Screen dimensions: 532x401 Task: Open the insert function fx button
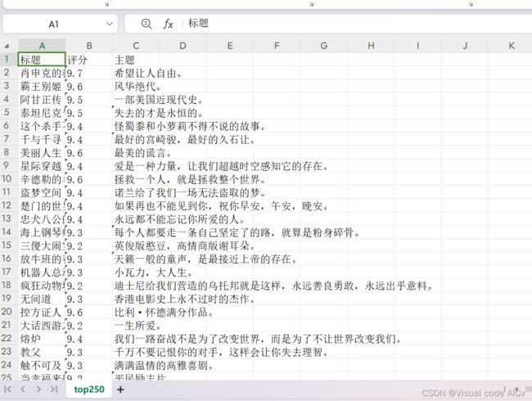click(x=169, y=24)
